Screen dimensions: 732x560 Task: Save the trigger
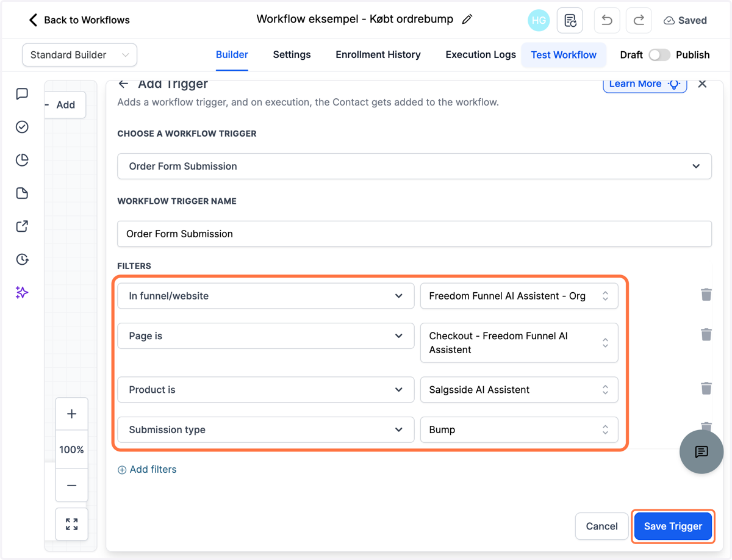673,526
